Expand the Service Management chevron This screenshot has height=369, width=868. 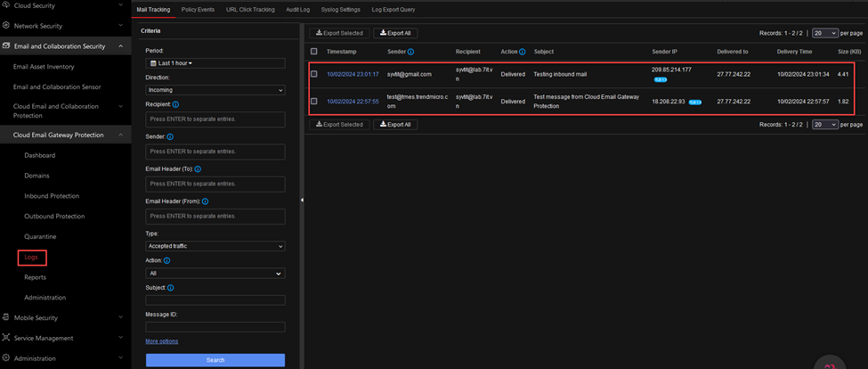[x=121, y=338]
